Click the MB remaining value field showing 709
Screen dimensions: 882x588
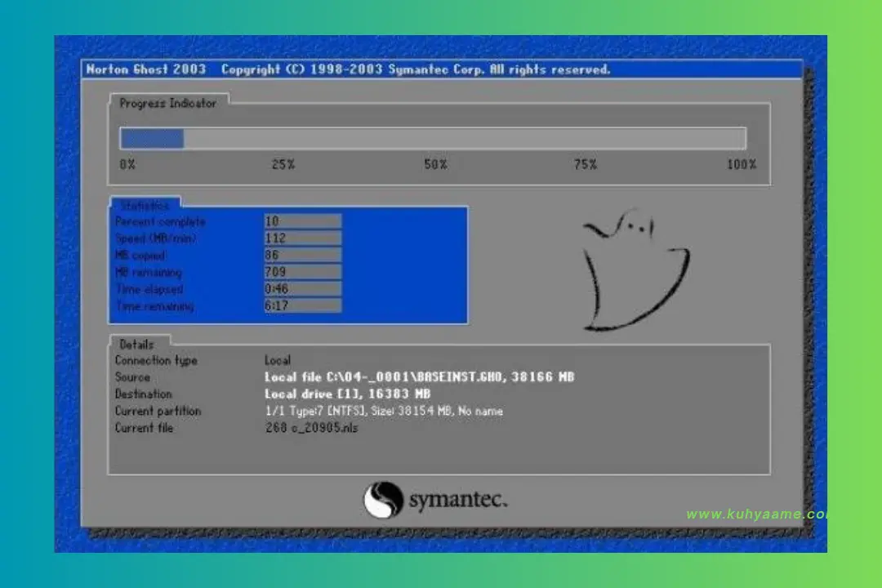pos(303,272)
